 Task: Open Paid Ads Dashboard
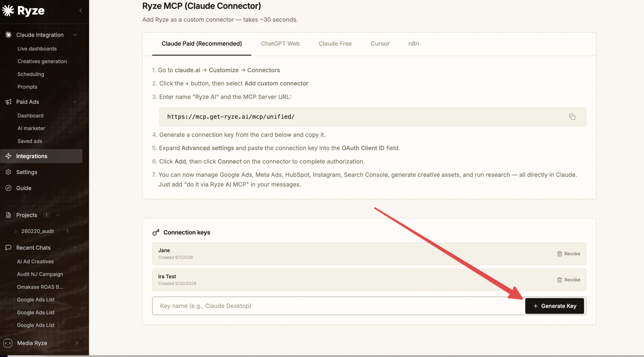30,116
